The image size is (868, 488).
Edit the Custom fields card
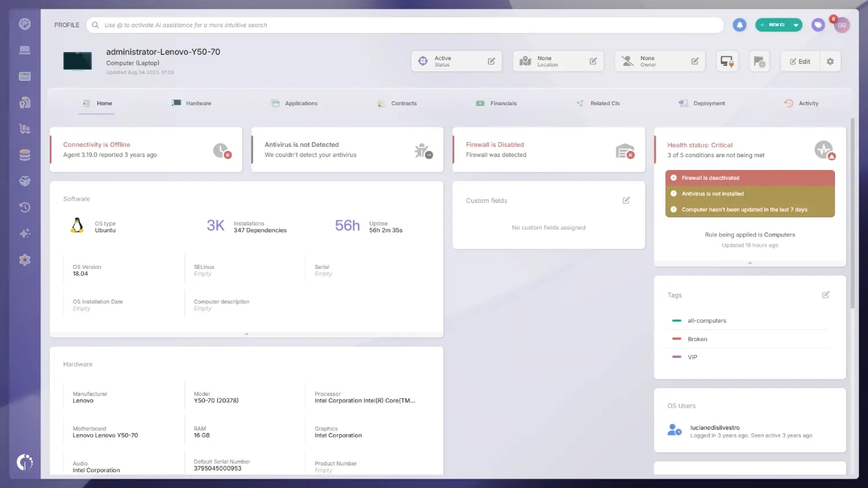click(x=626, y=201)
